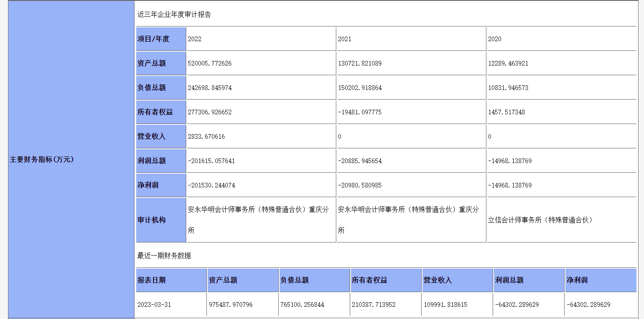
Task: Click the 报表日期 column header
Action: pyautogui.click(x=152, y=280)
